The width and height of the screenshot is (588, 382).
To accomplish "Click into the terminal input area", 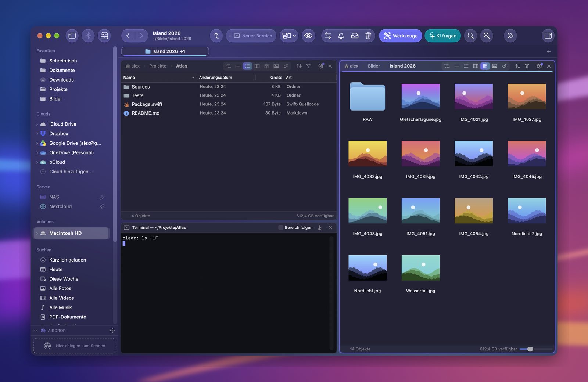I will coord(226,292).
